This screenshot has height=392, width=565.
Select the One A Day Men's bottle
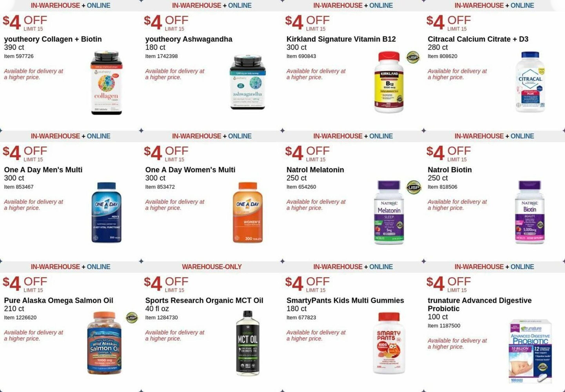[106, 212]
